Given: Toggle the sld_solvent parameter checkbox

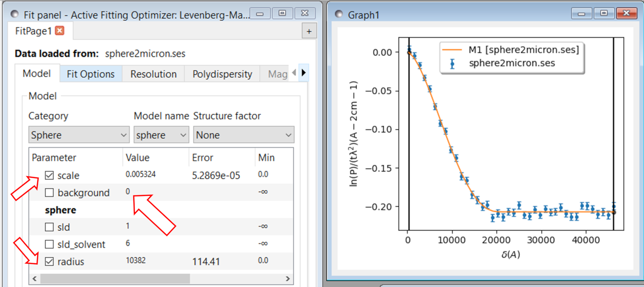Looking at the screenshot, I should click(49, 244).
